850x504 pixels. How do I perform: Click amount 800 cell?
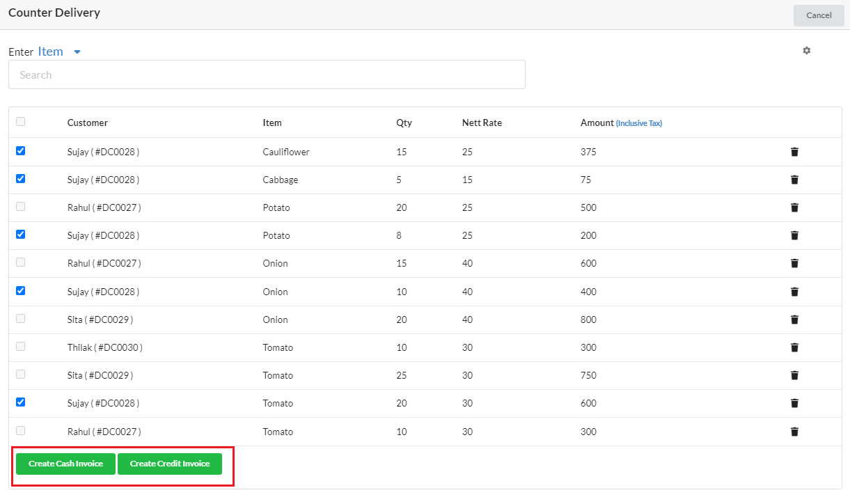point(588,320)
